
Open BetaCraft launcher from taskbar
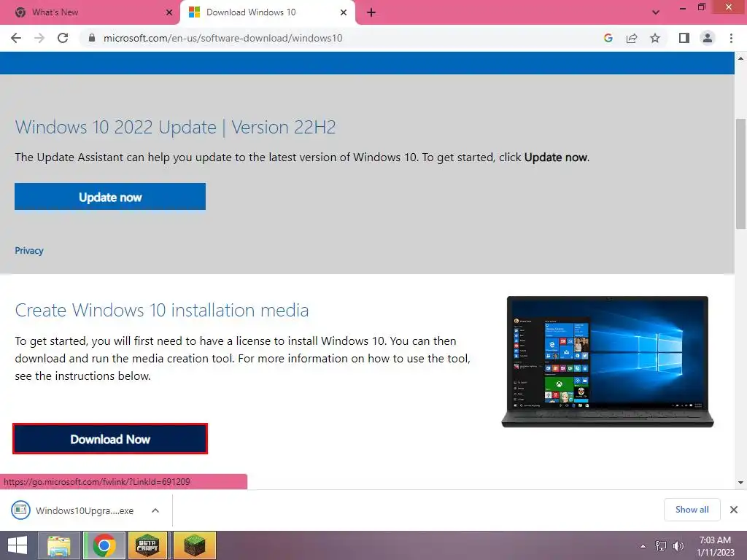(x=147, y=545)
